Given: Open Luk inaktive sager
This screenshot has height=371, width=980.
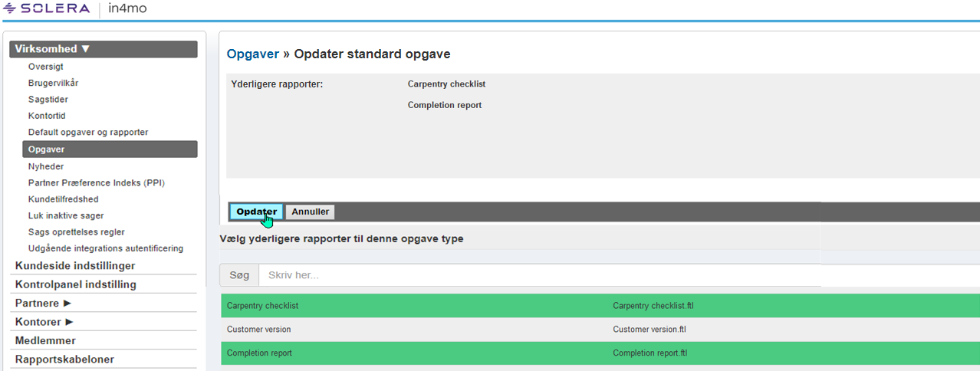Looking at the screenshot, I should click(66, 216).
